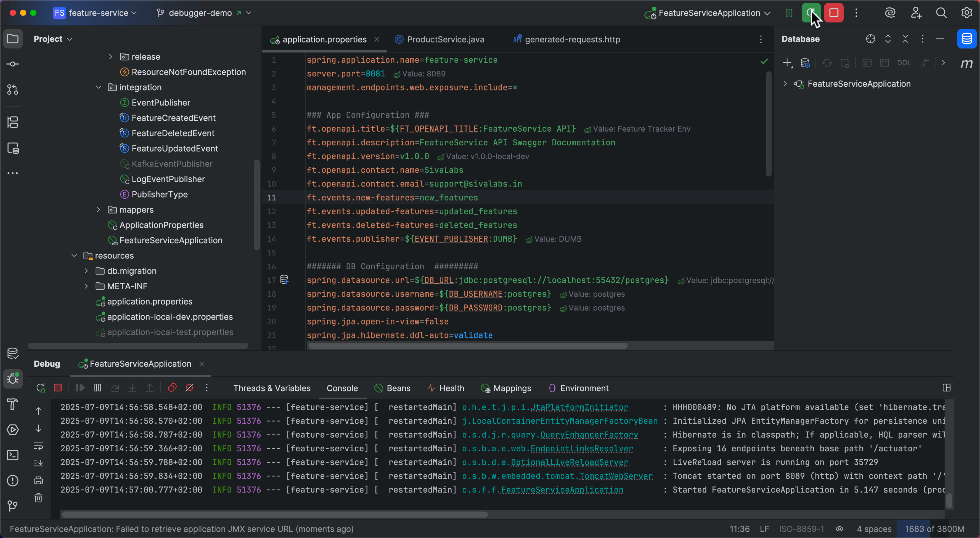This screenshot has width=980, height=538.
Task: Select the ProductService.java editor tab
Action: 445,39
